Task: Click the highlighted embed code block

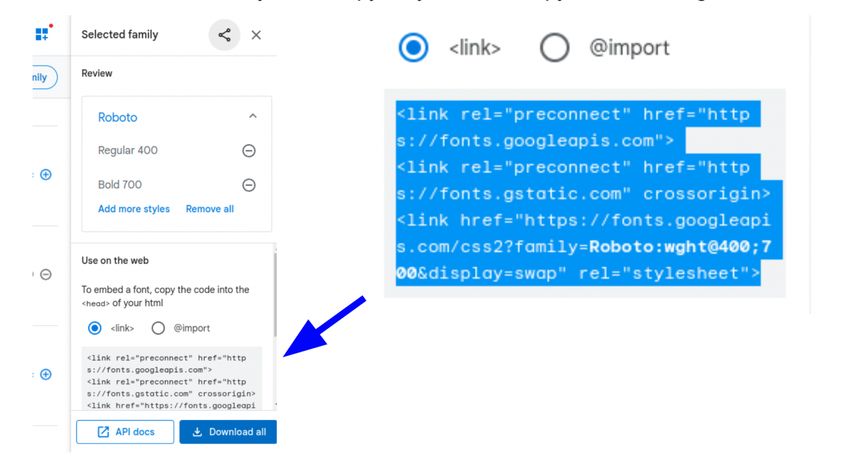Action: [x=585, y=193]
